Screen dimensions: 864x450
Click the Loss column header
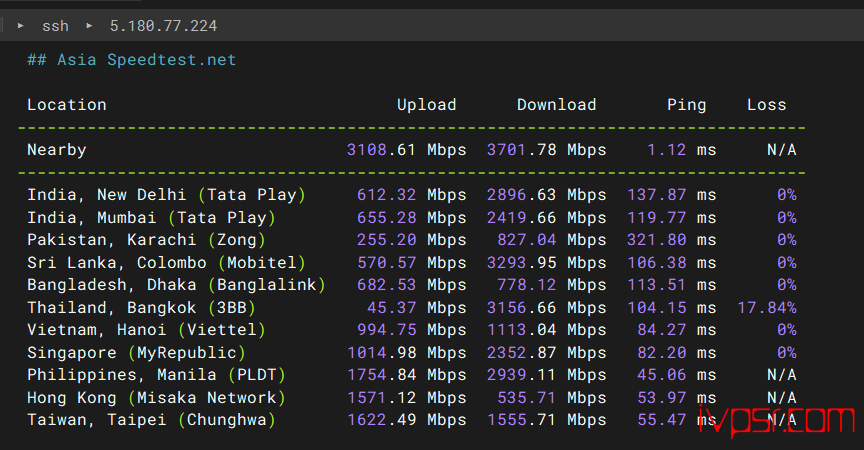(x=766, y=105)
